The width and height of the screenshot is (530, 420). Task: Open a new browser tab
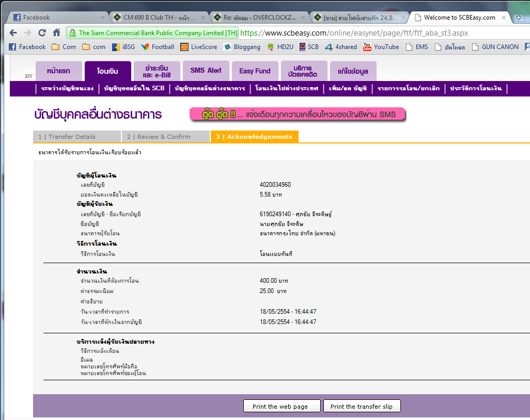(x=519, y=18)
